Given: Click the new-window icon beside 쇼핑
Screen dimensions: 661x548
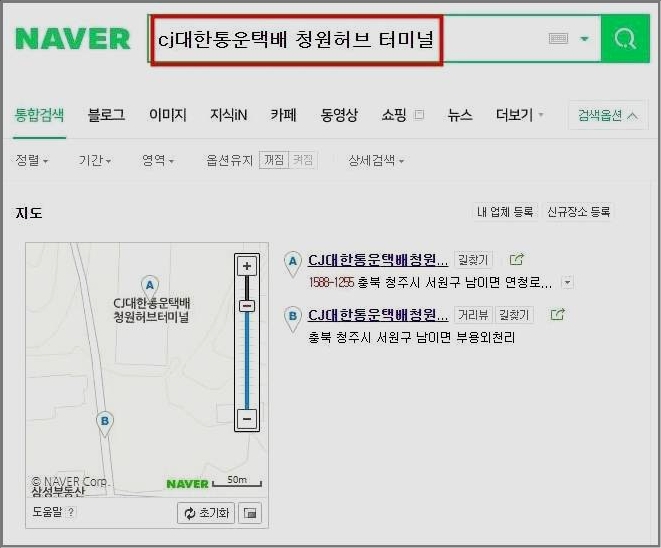Looking at the screenshot, I should pos(419,115).
